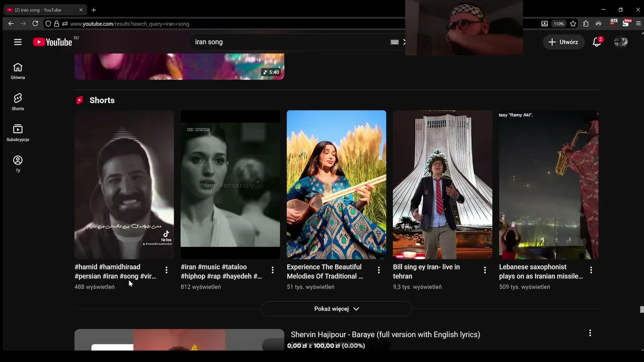Open the Shervin Hajipour Baraye video thumbnail

coord(179,340)
